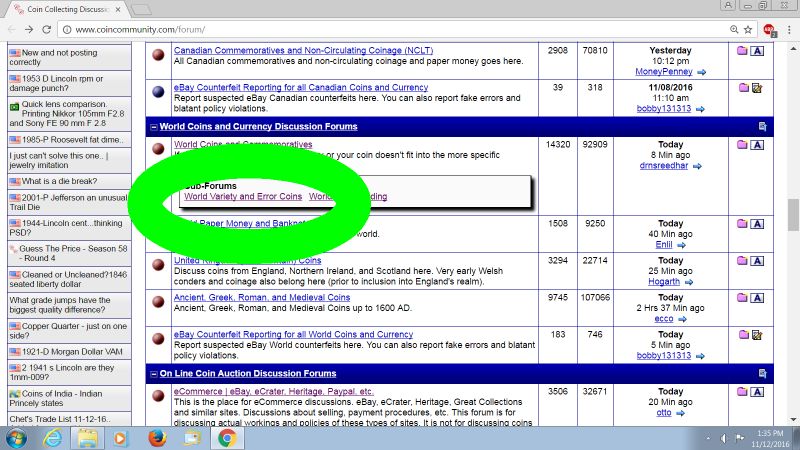Click the A icon in Ancient Greek Roman row

click(x=757, y=298)
